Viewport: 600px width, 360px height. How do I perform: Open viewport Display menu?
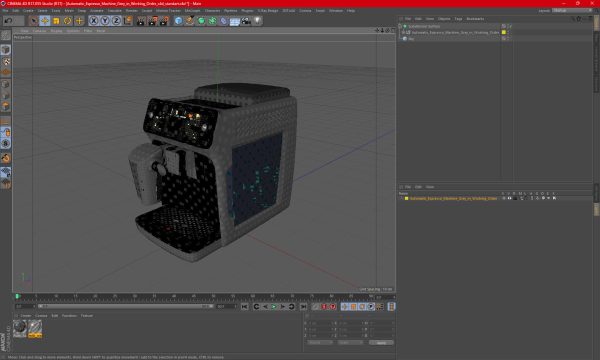(56, 31)
